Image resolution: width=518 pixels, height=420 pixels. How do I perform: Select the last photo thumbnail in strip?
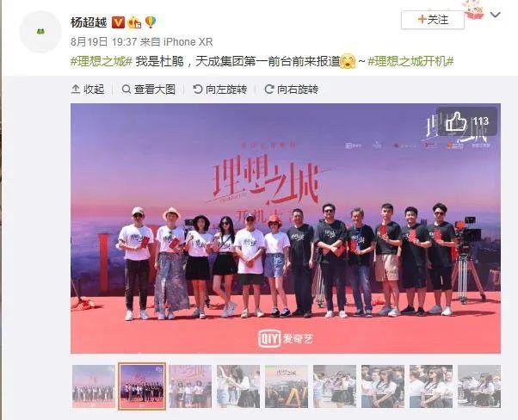point(479,386)
